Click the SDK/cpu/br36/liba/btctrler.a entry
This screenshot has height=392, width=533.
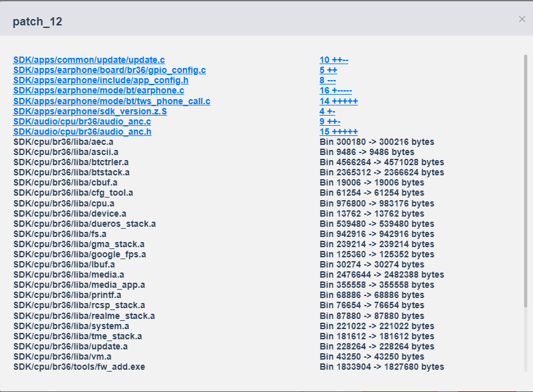[71, 162]
